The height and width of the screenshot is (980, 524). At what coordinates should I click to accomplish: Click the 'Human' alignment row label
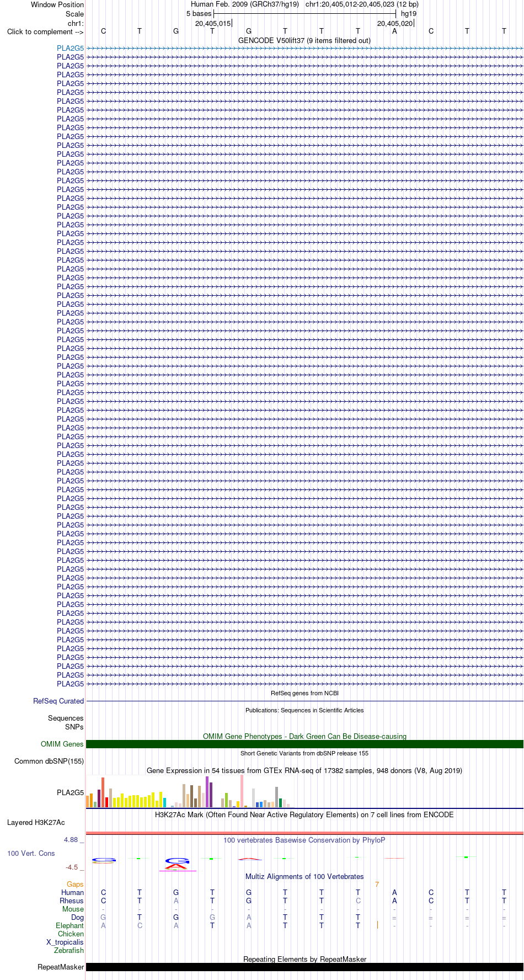[x=73, y=893]
